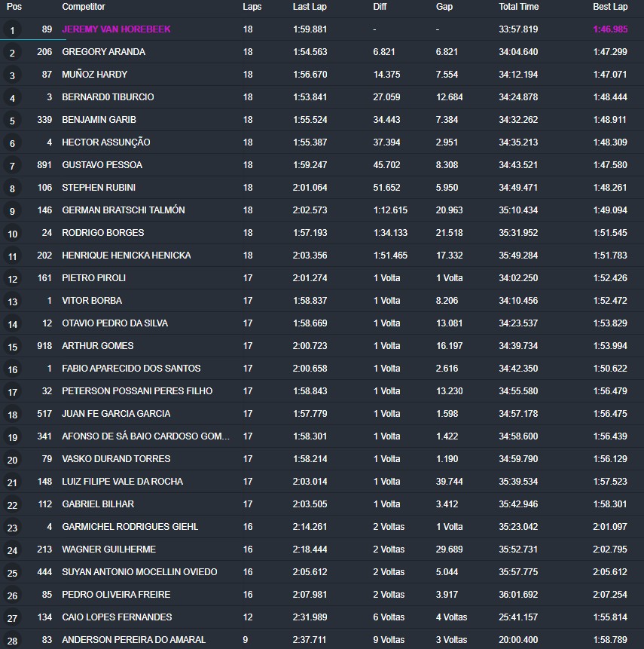The height and width of the screenshot is (649, 644).
Task: Click the position 20 circle badge
Action: click(12, 461)
